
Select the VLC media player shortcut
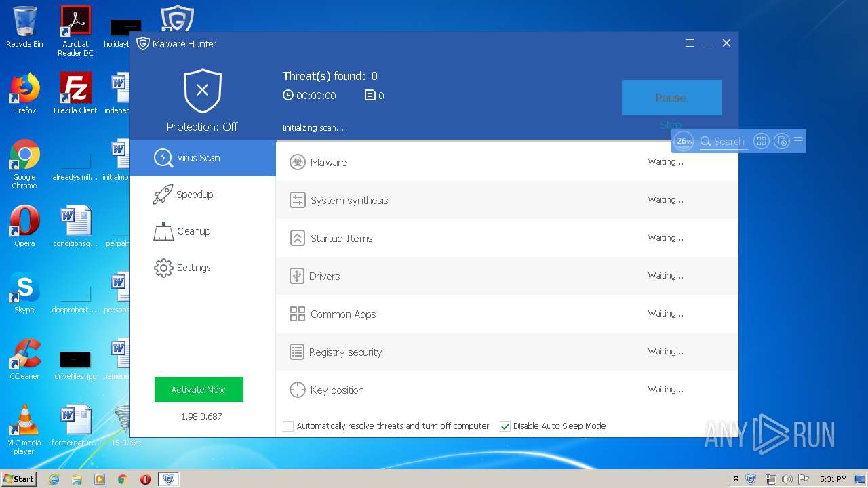pyautogui.click(x=24, y=430)
